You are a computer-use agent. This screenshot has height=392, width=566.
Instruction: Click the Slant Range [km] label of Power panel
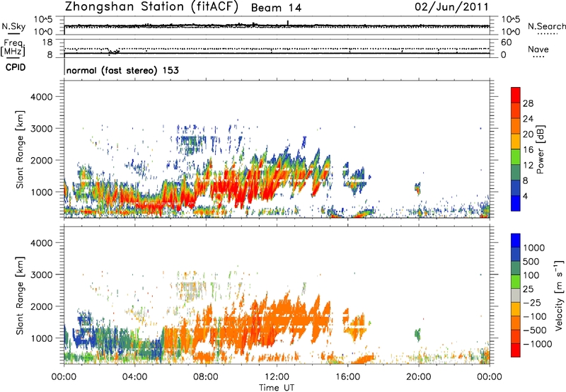(x=20, y=149)
